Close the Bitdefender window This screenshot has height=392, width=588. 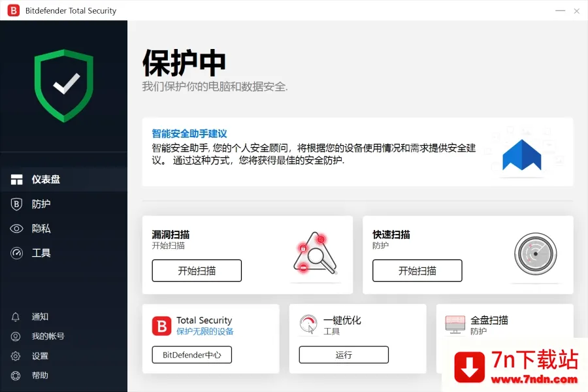[577, 11]
